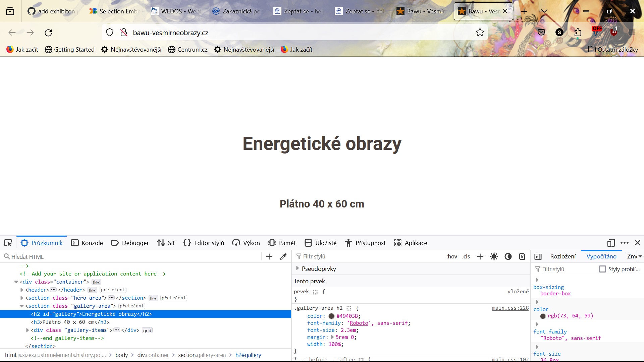Activate the element picker tool
The image size is (644, 362).
pos(8,243)
